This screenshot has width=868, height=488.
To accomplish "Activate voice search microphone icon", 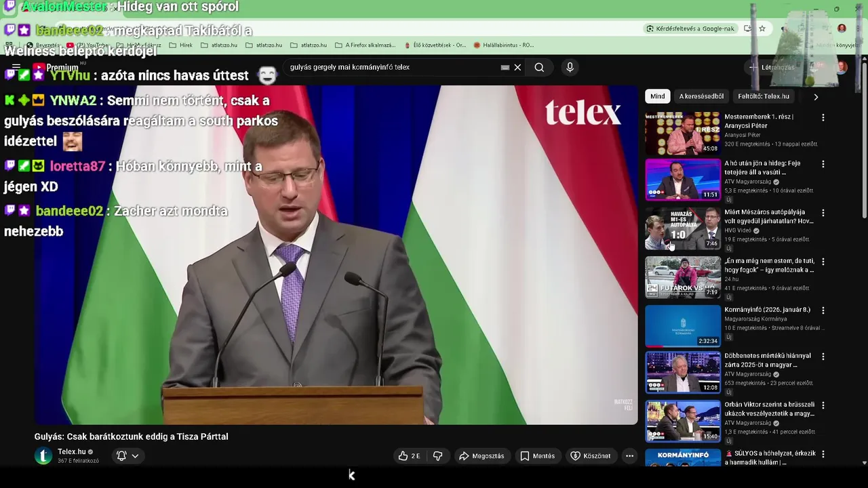I will pyautogui.click(x=570, y=67).
